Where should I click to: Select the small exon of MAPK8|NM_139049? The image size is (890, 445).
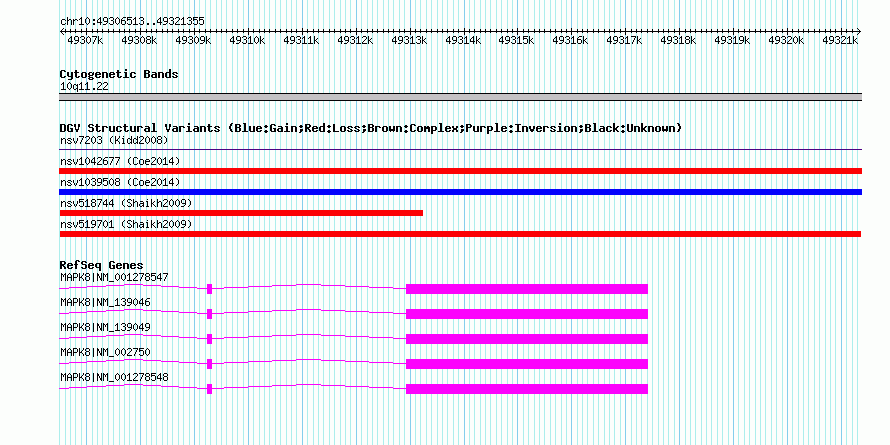[209, 339]
